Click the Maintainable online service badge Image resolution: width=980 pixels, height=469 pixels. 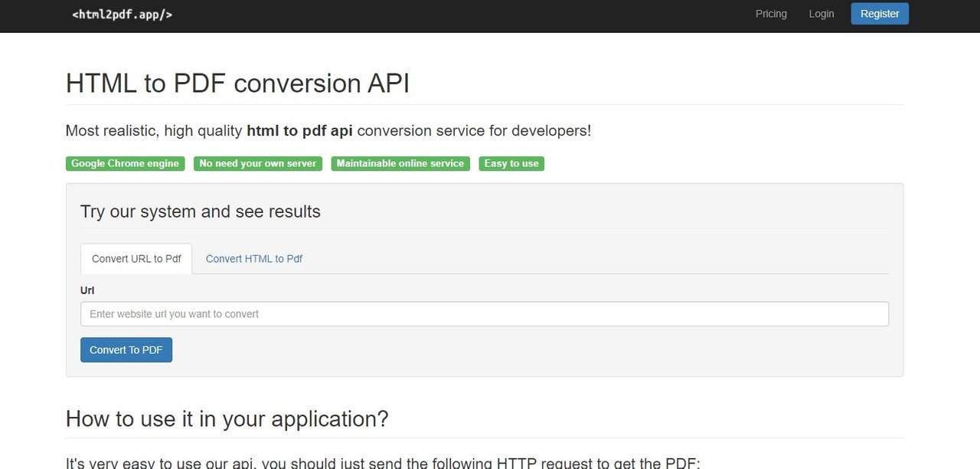point(400,164)
